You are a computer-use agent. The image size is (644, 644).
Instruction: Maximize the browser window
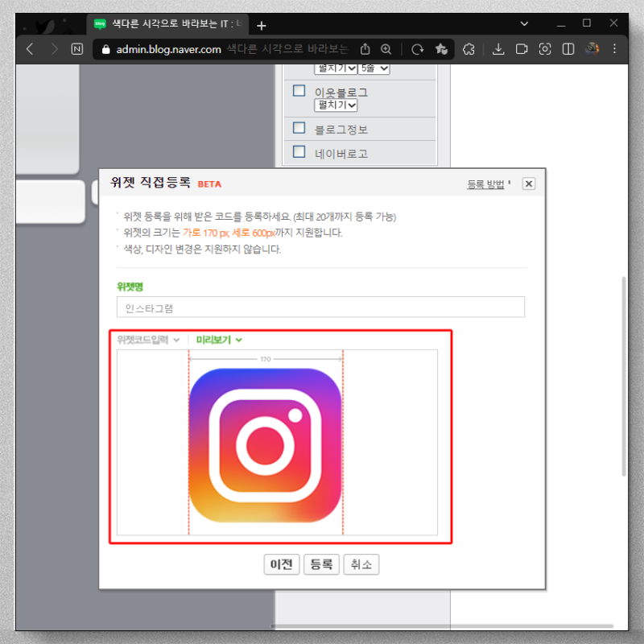[587, 23]
